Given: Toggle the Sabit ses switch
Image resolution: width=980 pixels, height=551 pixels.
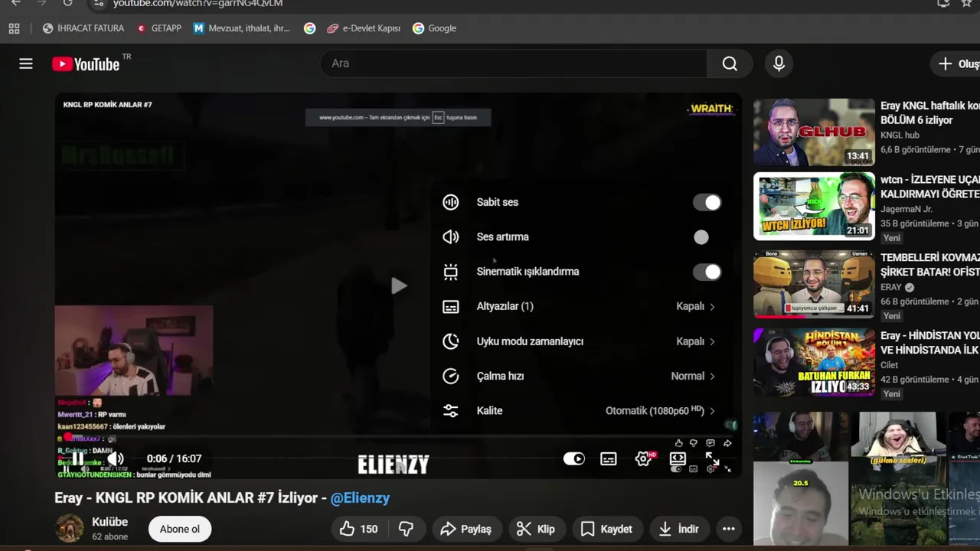Looking at the screenshot, I should click(x=707, y=202).
